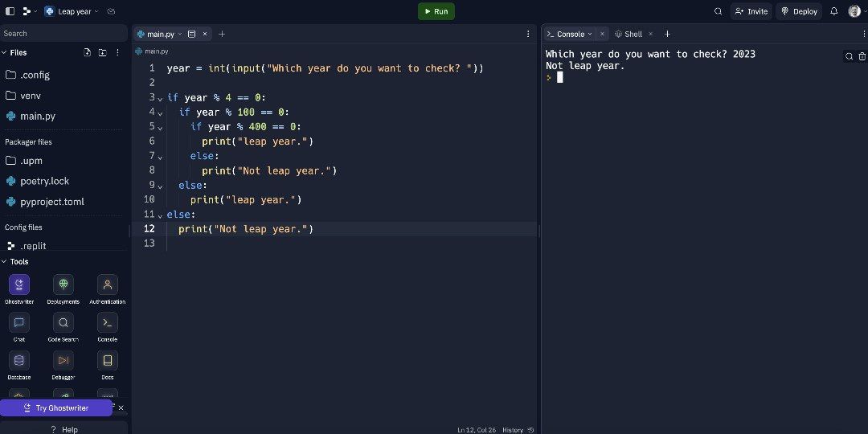Viewport: 868px width, 434px height.
Task: Fold the code block at line 5
Action: pos(160,128)
